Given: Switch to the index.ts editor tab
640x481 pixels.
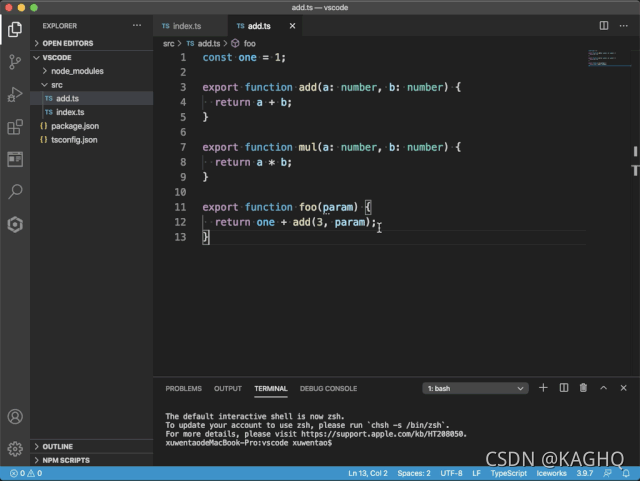Looking at the screenshot, I should pos(191,26).
